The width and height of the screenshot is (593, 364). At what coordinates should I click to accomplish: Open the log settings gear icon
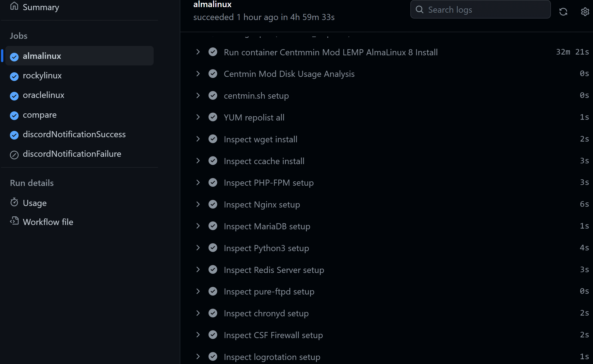(585, 12)
